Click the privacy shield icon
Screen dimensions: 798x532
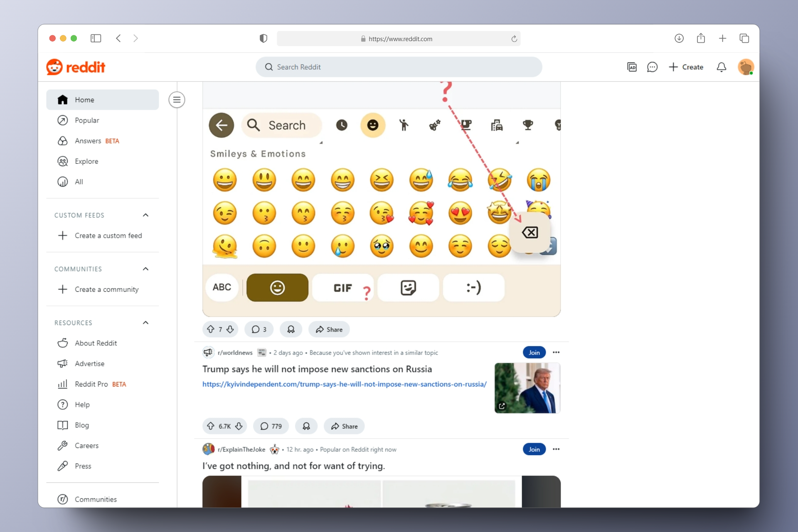coord(263,39)
